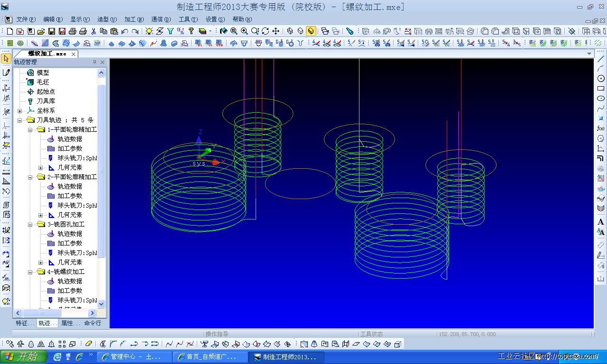Collapse the 3-铣圆孔加工 folder node
The height and width of the screenshot is (364, 607).
click(30, 225)
